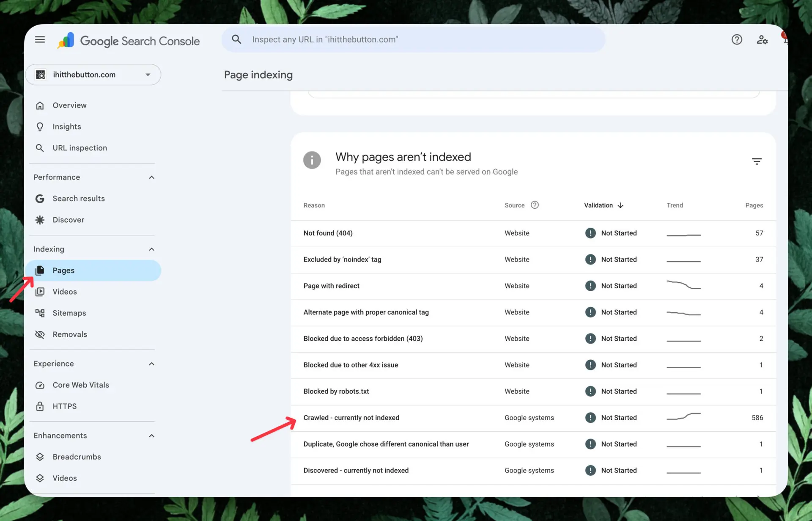Open the hamburger main menu
This screenshot has height=521, width=812.
click(40, 39)
